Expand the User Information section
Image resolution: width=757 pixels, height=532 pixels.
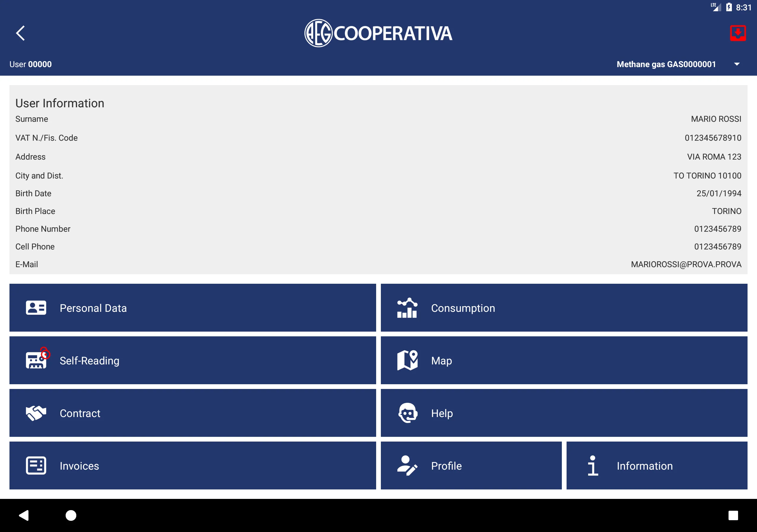point(59,103)
